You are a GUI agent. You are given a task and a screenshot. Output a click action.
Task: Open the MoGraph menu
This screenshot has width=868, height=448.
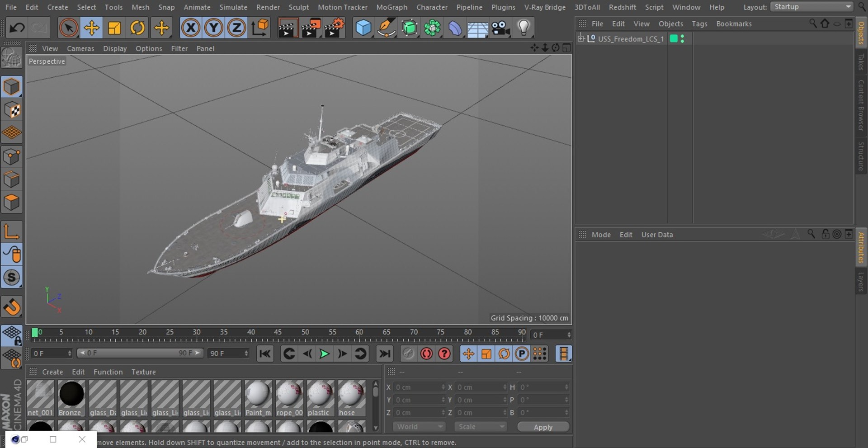click(392, 7)
